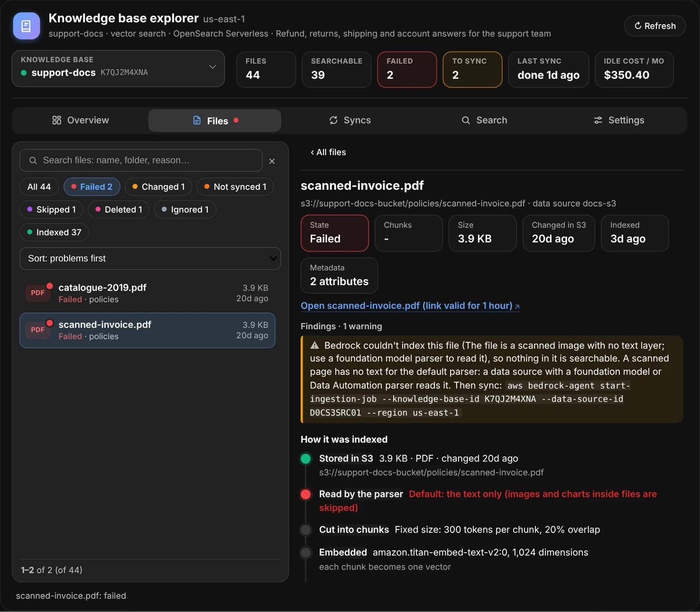
Task: Click the Metadata 2 attributes card
Action: 340,276
